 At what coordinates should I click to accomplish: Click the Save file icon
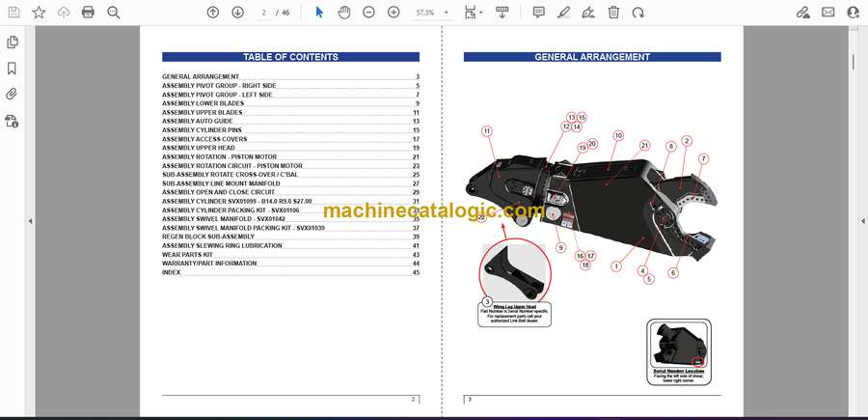pos(14,13)
